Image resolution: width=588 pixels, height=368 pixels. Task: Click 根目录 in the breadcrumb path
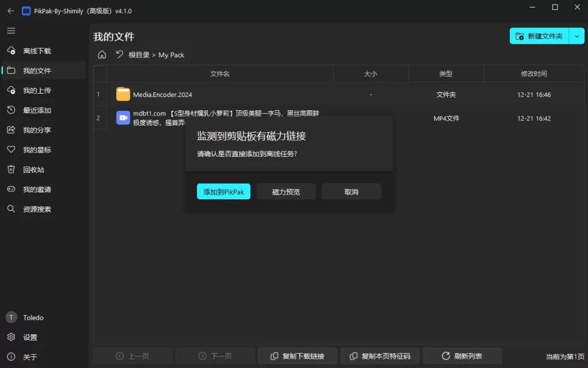tap(139, 55)
